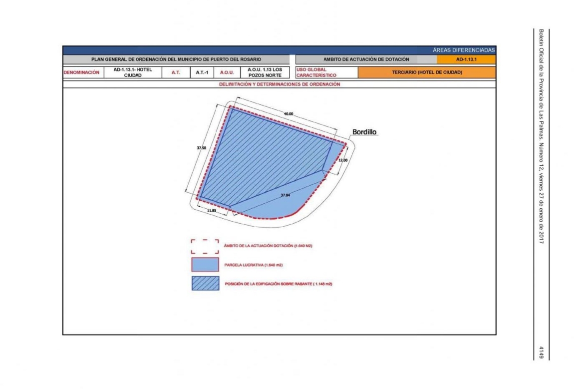Click the page number 4149

(541, 352)
